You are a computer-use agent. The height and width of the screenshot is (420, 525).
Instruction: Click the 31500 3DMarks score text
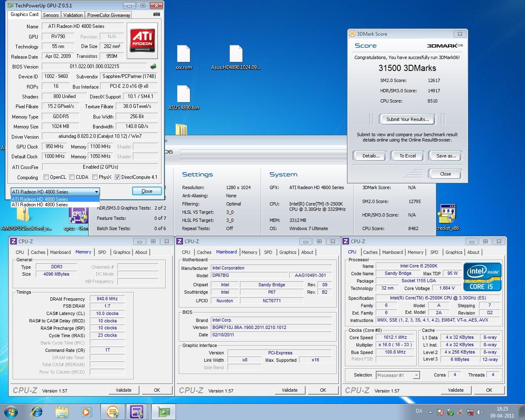407,68
